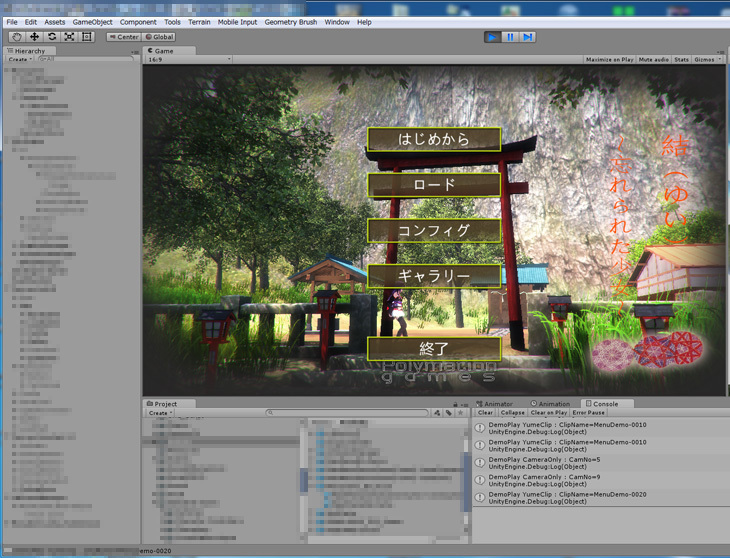Select the Console tab

[606, 403]
